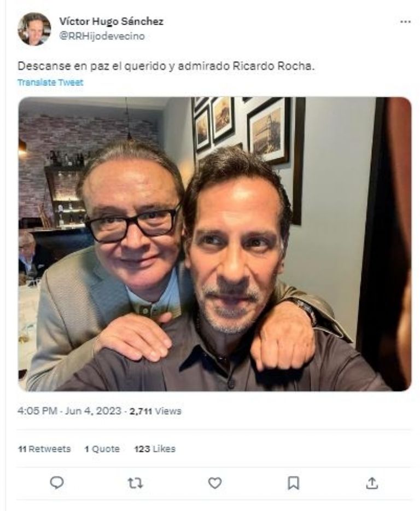Open the Víctor Hugo Sánchez display name

[111, 21]
